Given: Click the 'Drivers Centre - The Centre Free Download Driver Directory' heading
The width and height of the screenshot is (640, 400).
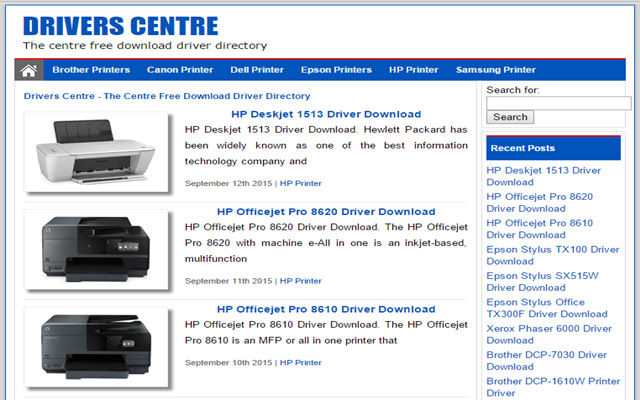Looking at the screenshot, I should point(167,96).
